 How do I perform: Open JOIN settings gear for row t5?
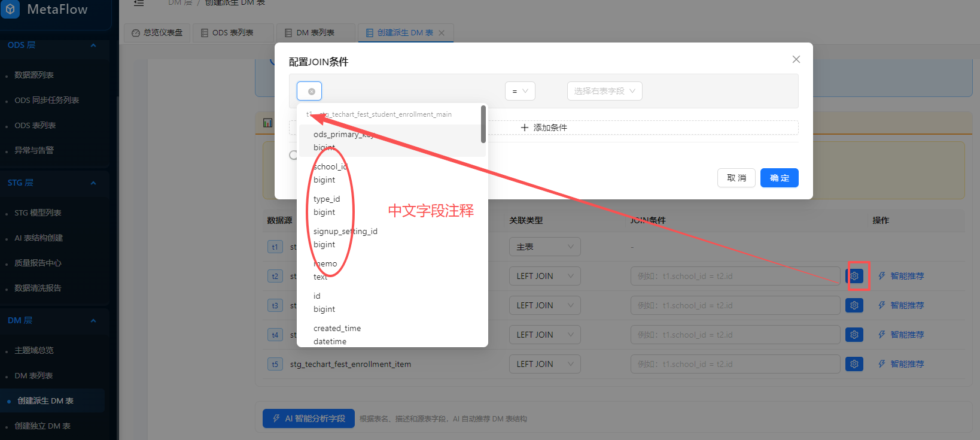(x=854, y=364)
